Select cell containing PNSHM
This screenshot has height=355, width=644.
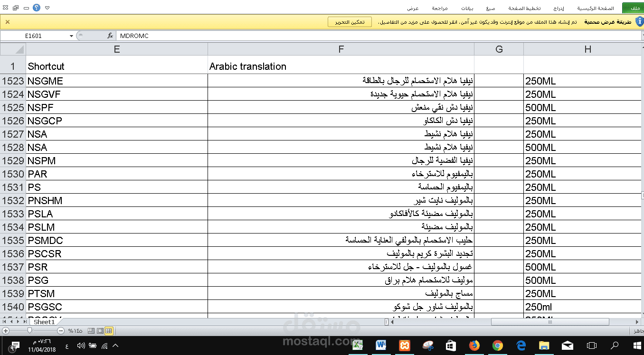point(117,200)
